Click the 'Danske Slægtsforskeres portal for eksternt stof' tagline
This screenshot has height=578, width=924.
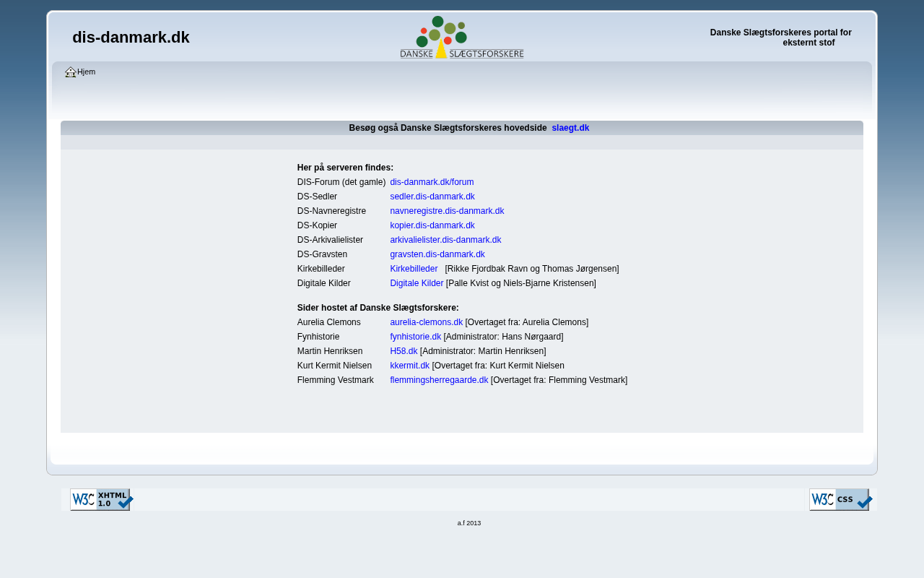click(781, 38)
